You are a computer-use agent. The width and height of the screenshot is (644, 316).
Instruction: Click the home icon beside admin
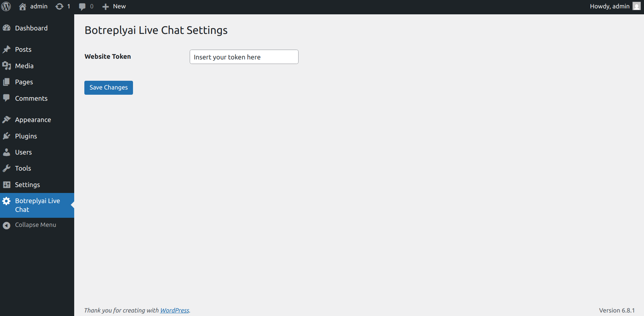click(23, 7)
